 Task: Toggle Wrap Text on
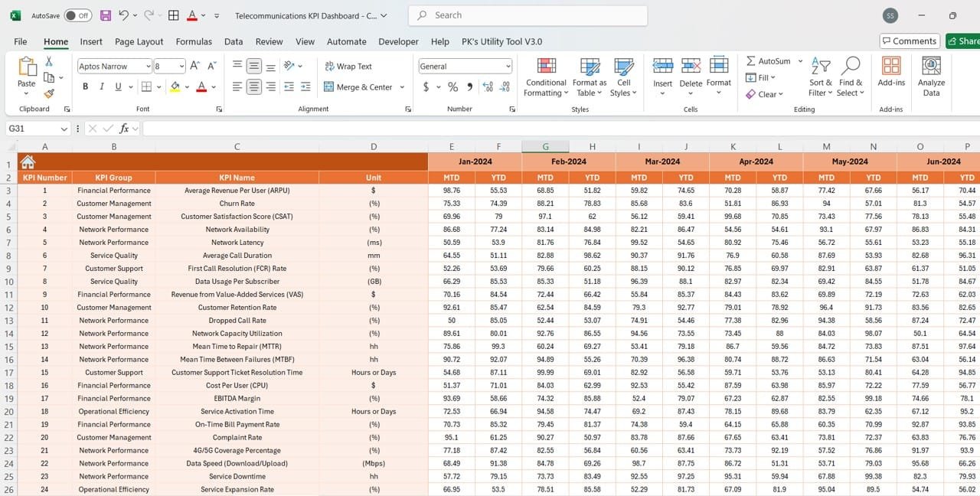tap(348, 67)
